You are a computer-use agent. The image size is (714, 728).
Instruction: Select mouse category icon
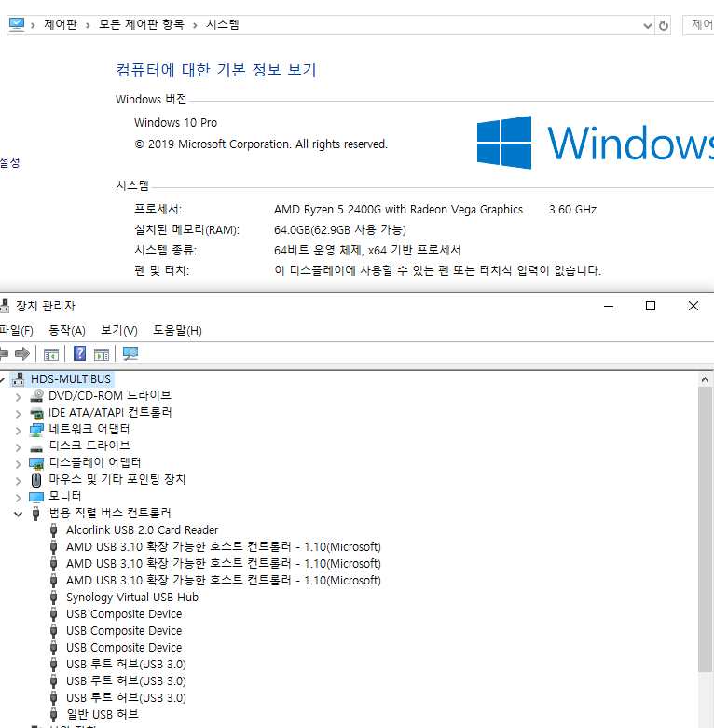point(36,480)
